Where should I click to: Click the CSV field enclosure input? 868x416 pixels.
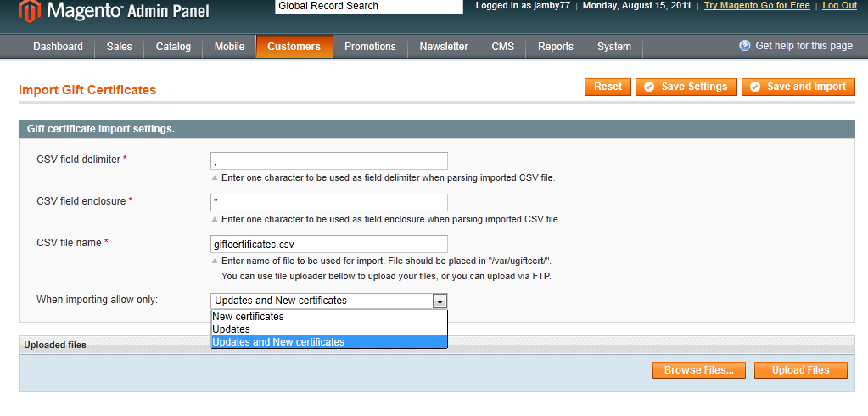pyautogui.click(x=329, y=202)
